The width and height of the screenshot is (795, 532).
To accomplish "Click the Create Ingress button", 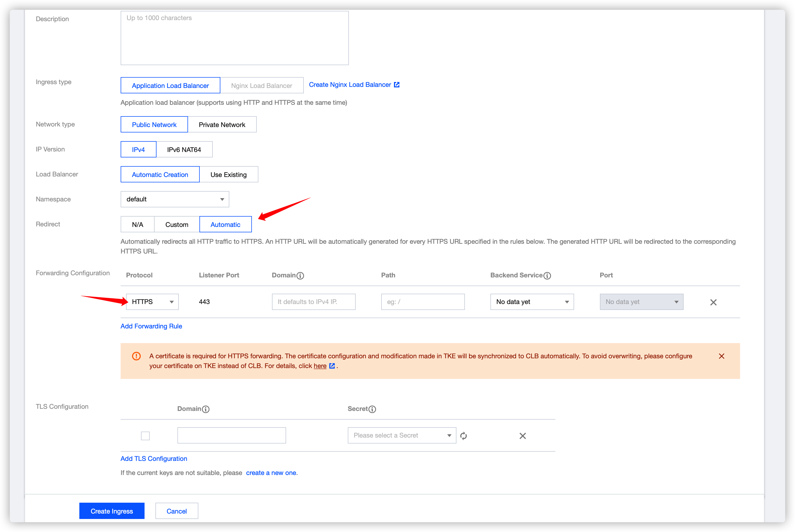I will (112, 511).
